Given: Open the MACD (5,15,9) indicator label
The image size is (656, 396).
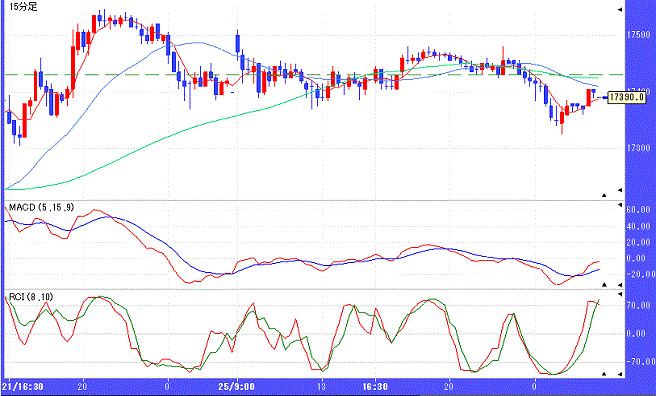Looking at the screenshot, I should click(x=41, y=207).
